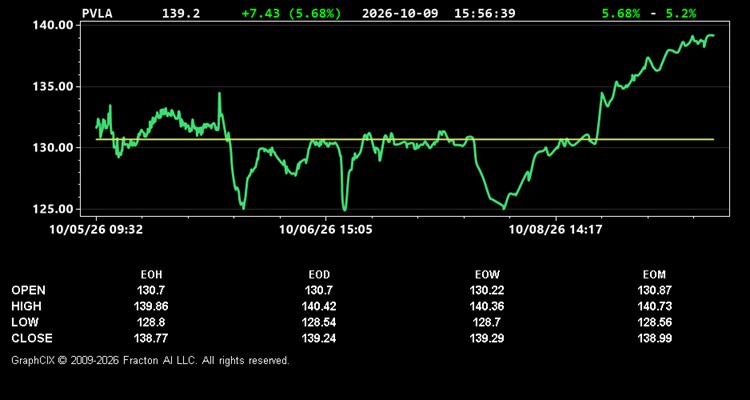
Task: Click the 135.00 y-axis label
Action: click(x=53, y=87)
